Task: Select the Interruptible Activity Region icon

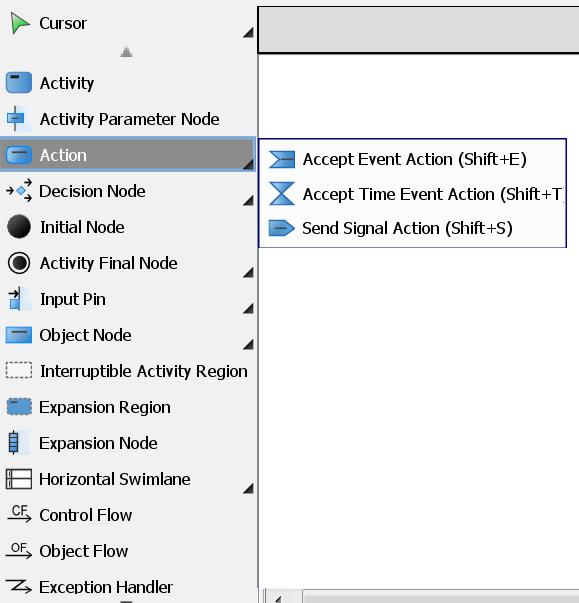Action: point(19,370)
